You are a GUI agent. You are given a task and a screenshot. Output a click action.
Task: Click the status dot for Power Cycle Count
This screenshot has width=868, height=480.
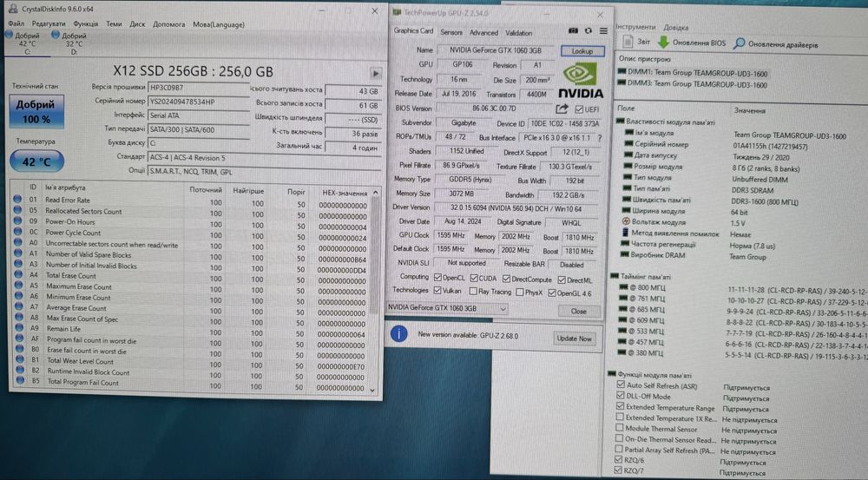[x=17, y=232]
